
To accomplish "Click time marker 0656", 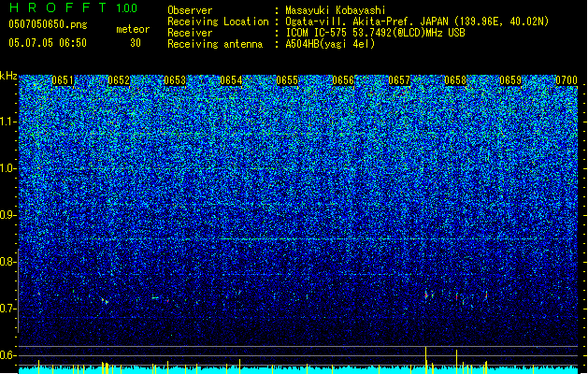I will click(x=343, y=80).
